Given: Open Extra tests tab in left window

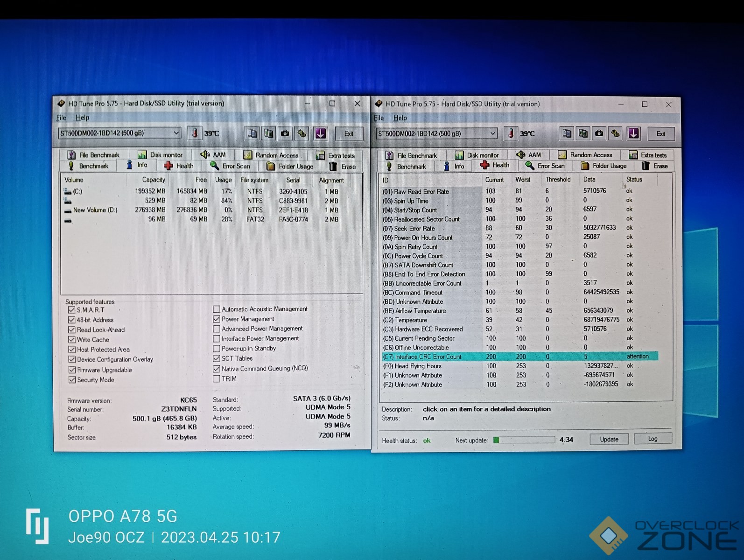Looking at the screenshot, I should pyautogui.click(x=336, y=155).
